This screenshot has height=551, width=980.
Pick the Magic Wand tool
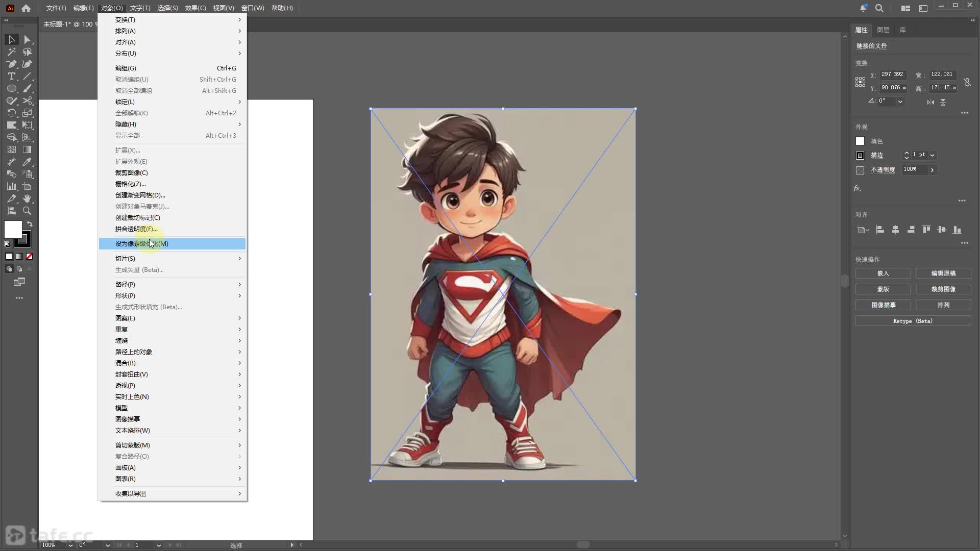pyautogui.click(x=12, y=52)
